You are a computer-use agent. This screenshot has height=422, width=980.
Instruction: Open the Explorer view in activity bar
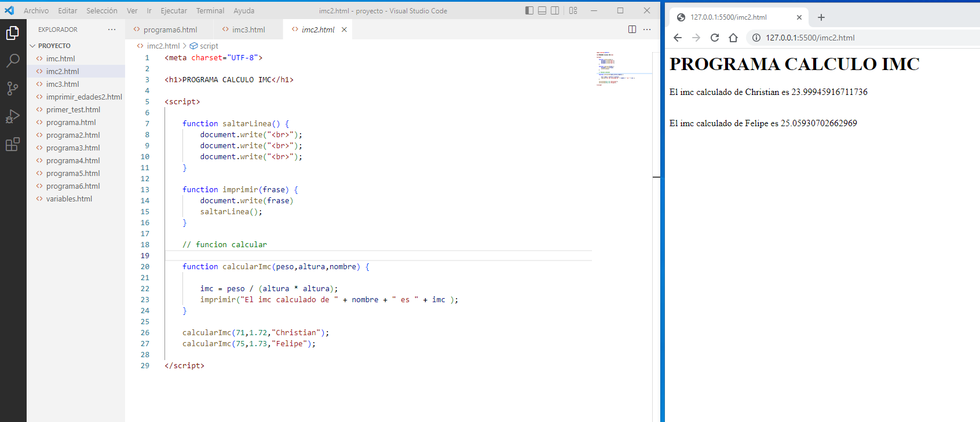13,33
